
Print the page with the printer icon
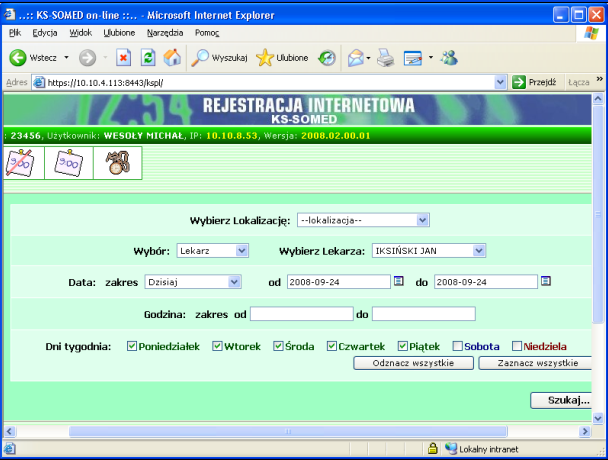click(386, 58)
